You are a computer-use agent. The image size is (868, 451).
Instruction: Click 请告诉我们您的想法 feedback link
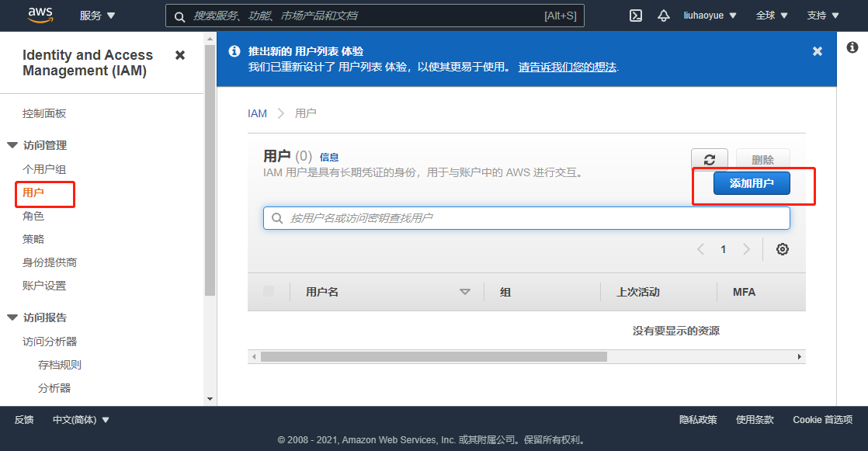(x=568, y=67)
